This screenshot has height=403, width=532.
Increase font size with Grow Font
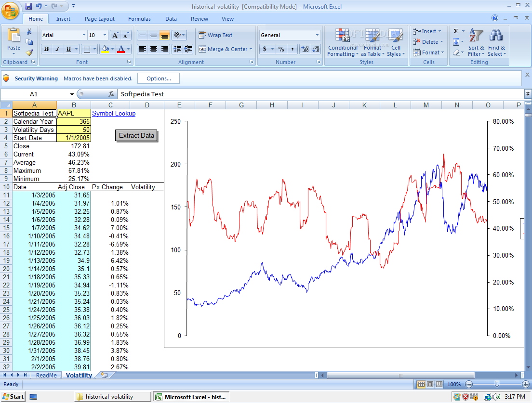click(115, 35)
